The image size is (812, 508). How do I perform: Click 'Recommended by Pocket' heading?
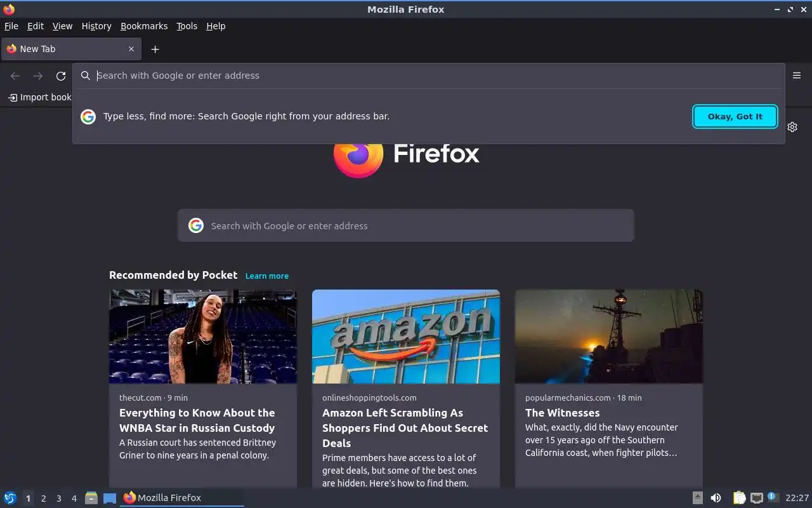pyautogui.click(x=173, y=275)
